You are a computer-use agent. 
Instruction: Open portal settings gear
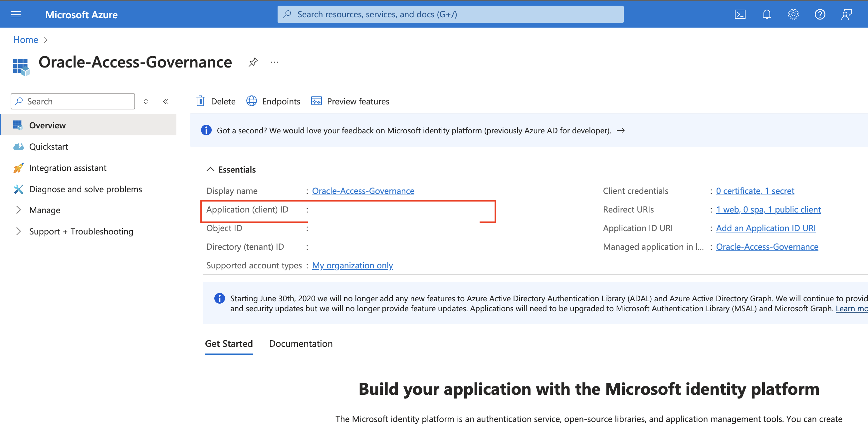[793, 15]
